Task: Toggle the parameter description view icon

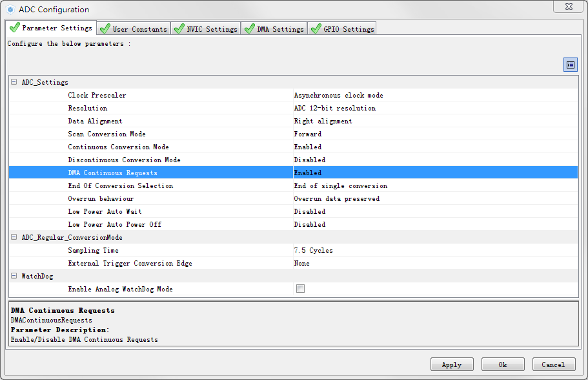Action: pyautogui.click(x=571, y=65)
